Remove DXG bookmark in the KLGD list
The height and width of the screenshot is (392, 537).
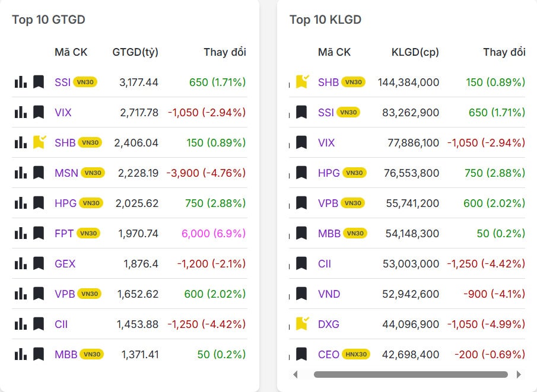tap(302, 324)
